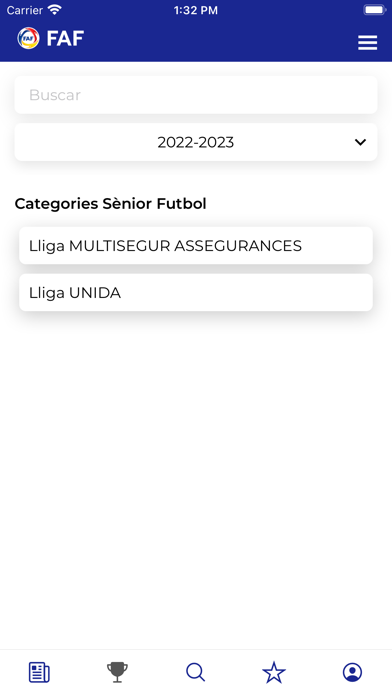The height and width of the screenshot is (696, 392).
Task: Select Lliga MULTISEGUR ASSEGURANCES
Action: pyautogui.click(x=196, y=245)
